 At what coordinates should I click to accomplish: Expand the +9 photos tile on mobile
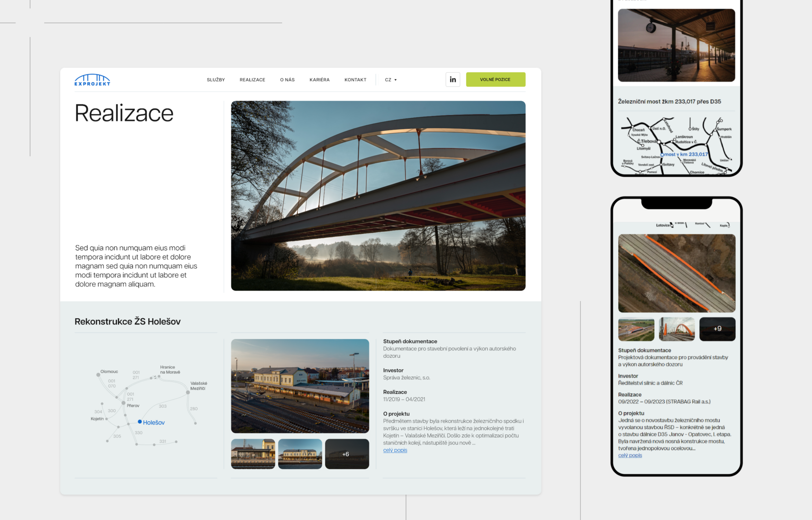(717, 329)
